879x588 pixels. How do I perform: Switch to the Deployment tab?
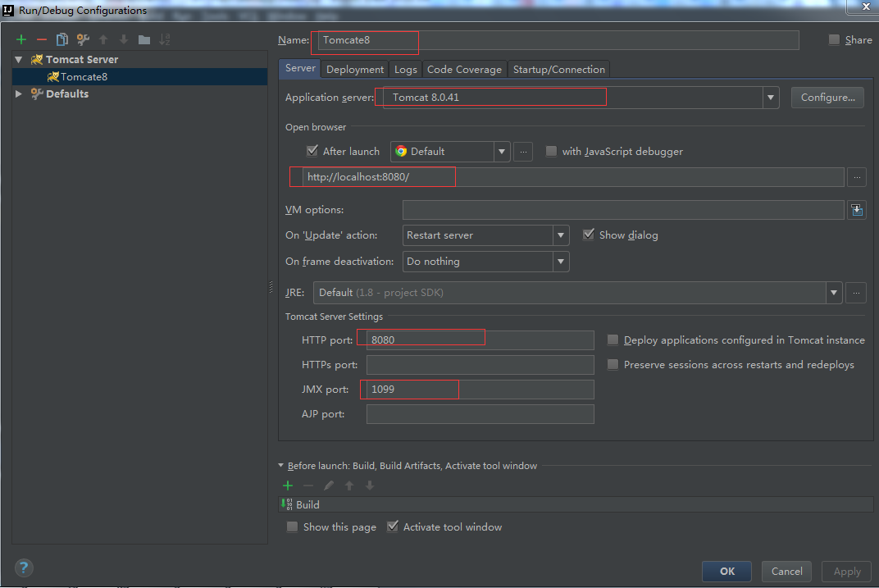pyautogui.click(x=355, y=70)
